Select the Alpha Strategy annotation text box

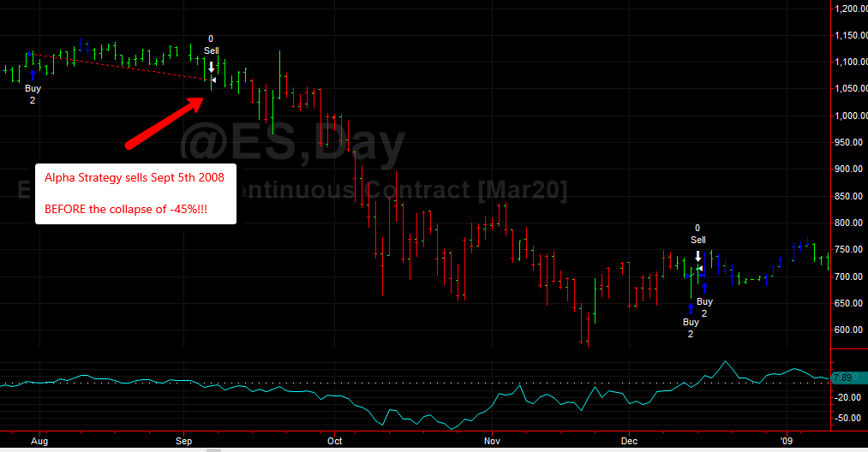pyautogui.click(x=135, y=193)
